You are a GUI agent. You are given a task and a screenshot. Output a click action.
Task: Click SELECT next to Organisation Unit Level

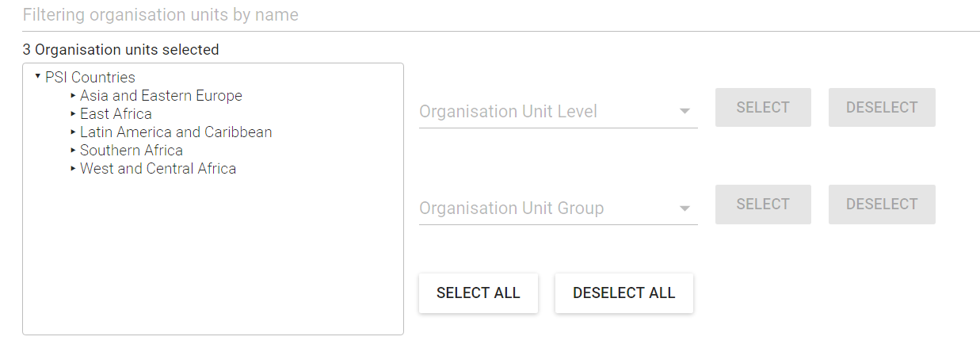[762, 108]
